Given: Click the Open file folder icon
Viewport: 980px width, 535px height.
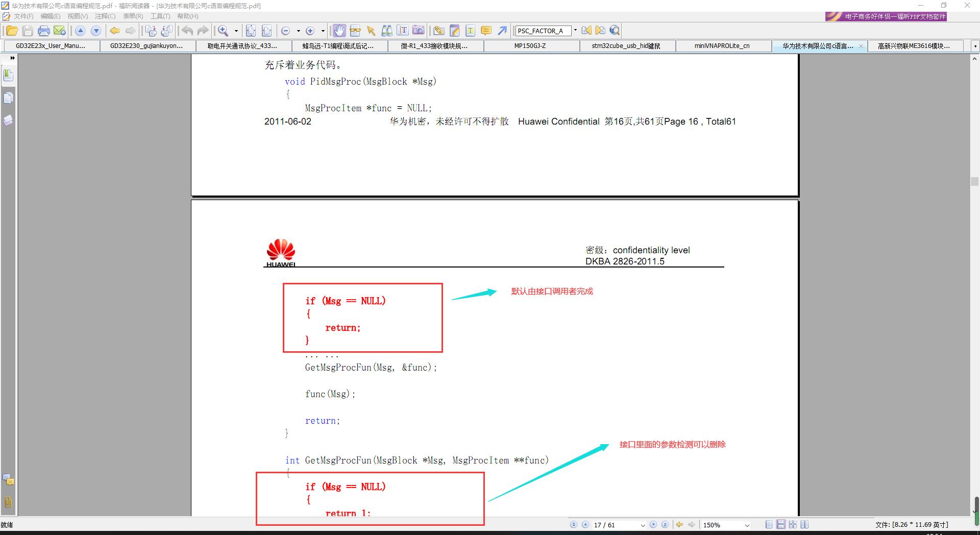Looking at the screenshot, I should pyautogui.click(x=12, y=31).
